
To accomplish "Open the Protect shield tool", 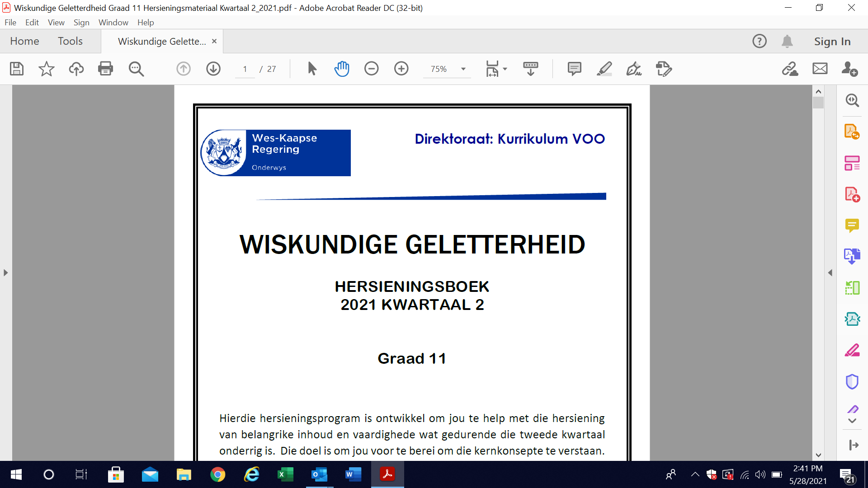I will 852,381.
